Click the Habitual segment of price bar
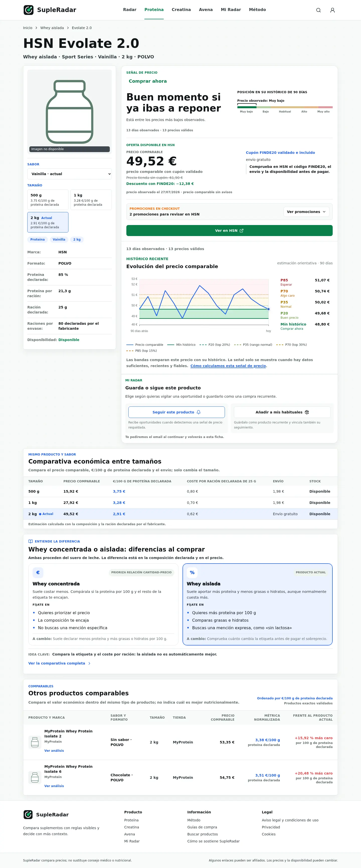361x868 pixels. 285,107
